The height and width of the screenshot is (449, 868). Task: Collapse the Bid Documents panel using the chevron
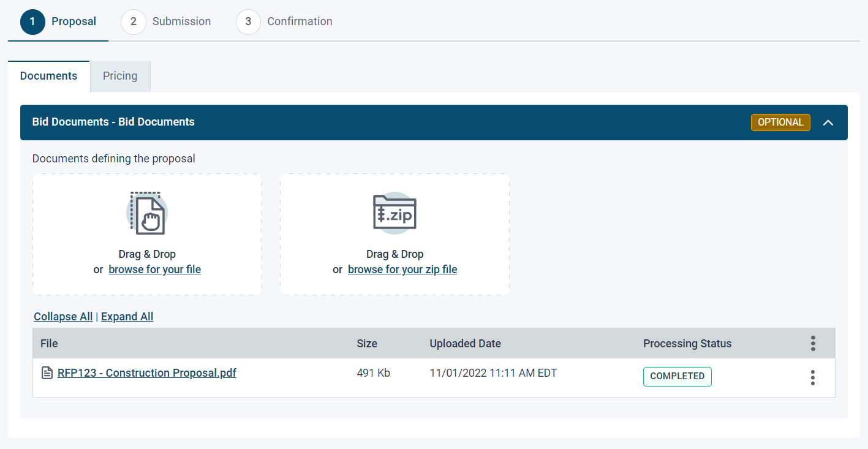coord(828,123)
